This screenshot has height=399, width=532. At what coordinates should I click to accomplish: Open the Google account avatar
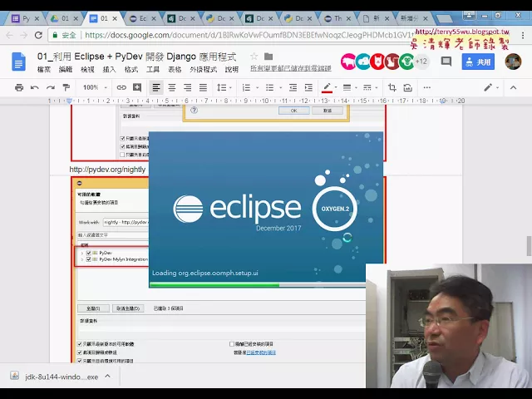(513, 62)
